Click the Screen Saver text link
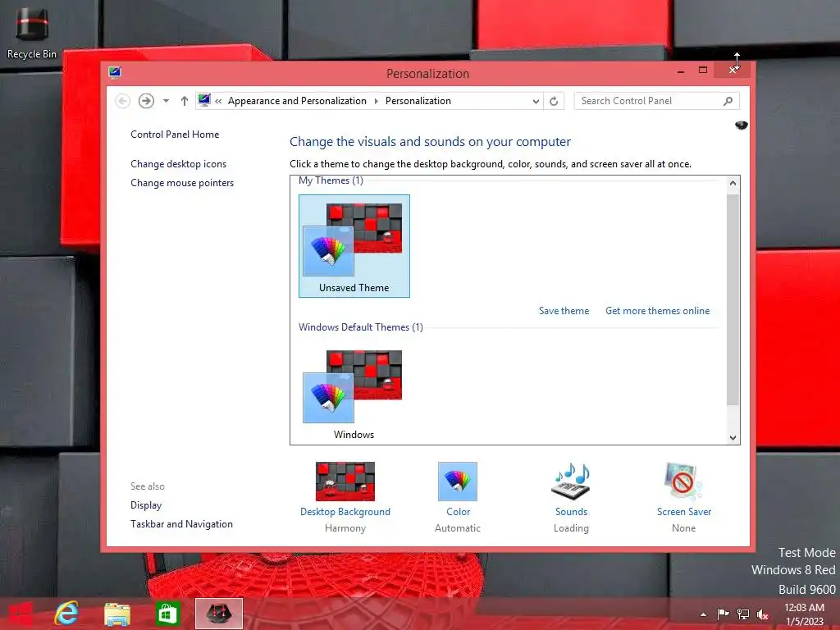Image resolution: width=840 pixels, height=630 pixels. [x=683, y=512]
